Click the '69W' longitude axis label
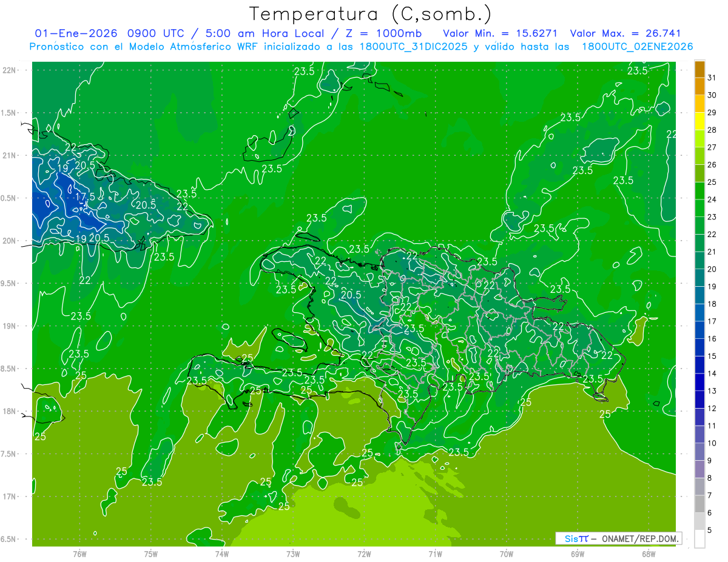Screen dimensions: 728x562 coord(577,554)
